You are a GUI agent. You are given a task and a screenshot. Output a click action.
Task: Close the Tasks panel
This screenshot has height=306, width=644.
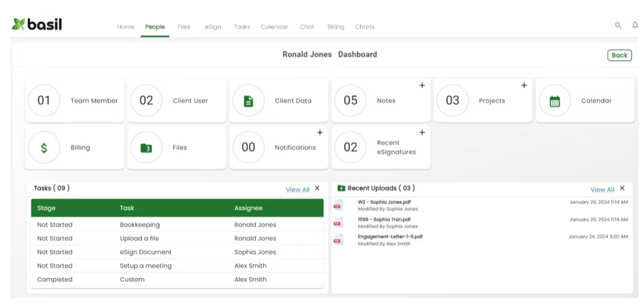point(317,188)
